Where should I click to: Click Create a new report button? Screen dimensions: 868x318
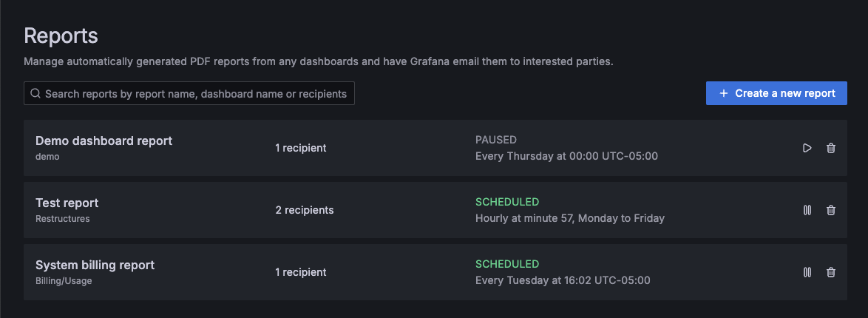pos(776,93)
